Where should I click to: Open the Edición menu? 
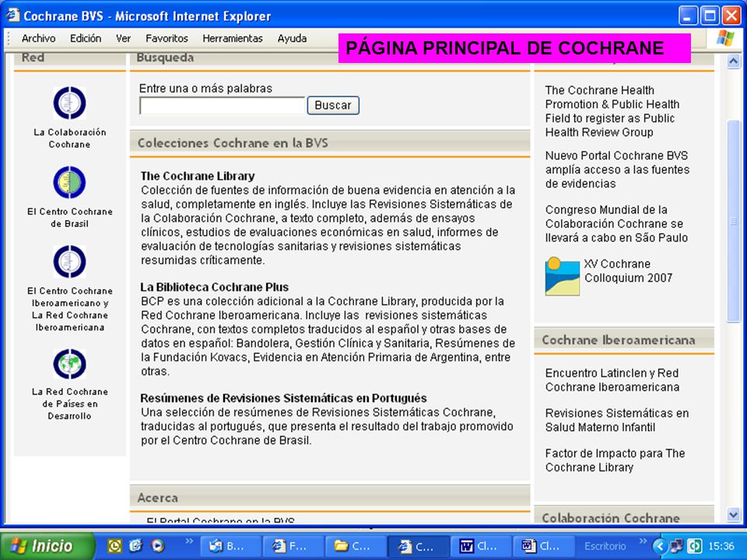86,39
